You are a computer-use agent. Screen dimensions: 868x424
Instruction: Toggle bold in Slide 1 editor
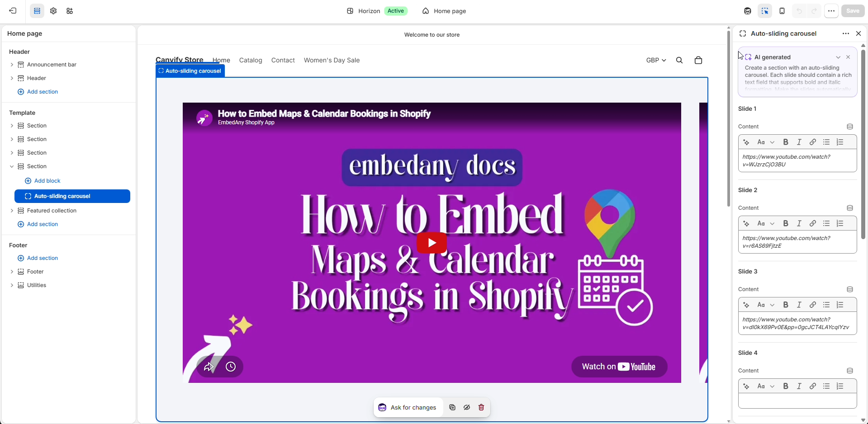[x=786, y=142]
